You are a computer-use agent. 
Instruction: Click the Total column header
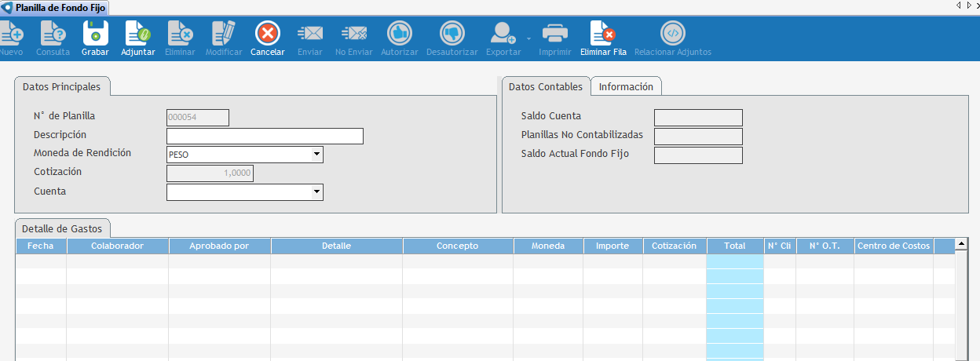(x=735, y=246)
